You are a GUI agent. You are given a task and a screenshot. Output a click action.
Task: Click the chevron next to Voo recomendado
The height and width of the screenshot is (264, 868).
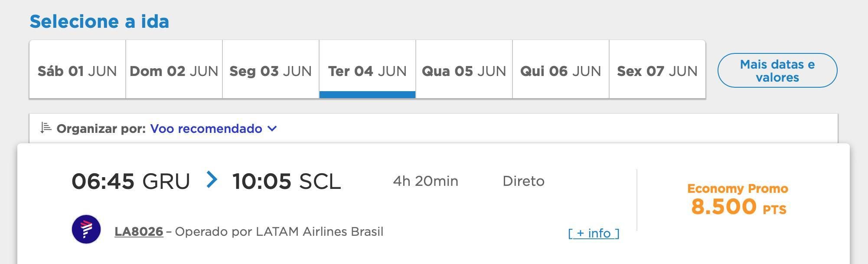tap(272, 129)
